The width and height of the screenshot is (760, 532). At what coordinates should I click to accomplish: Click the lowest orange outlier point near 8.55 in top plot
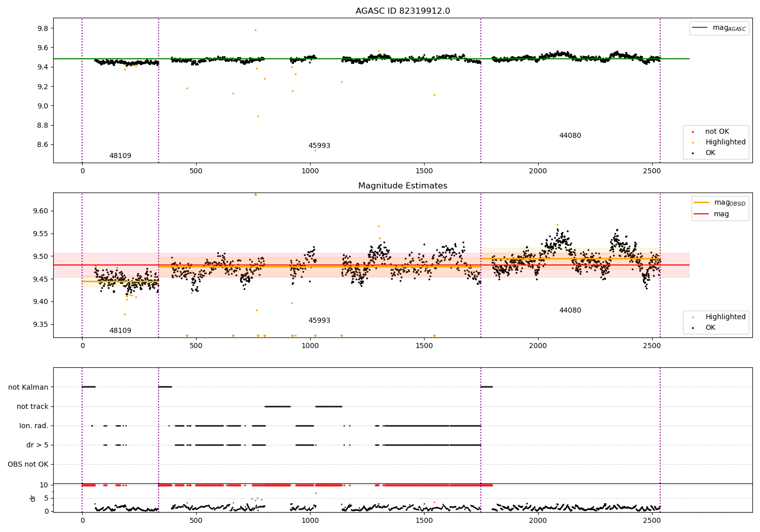315,150
